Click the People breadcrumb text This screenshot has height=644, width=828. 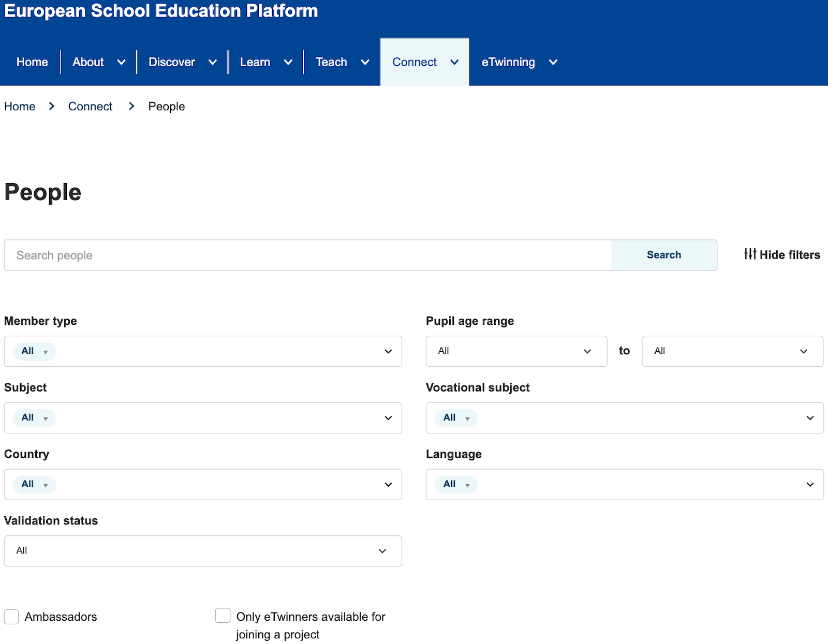point(167,107)
